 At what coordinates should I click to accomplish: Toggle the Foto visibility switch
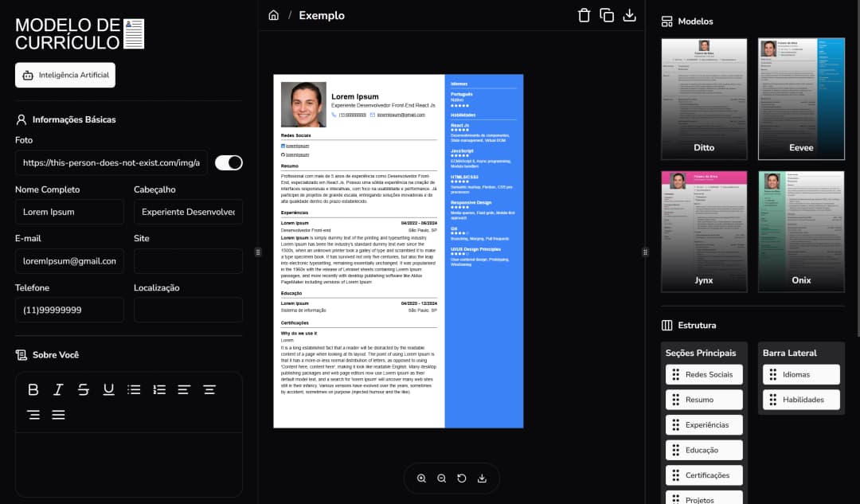[x=229, y=162]
